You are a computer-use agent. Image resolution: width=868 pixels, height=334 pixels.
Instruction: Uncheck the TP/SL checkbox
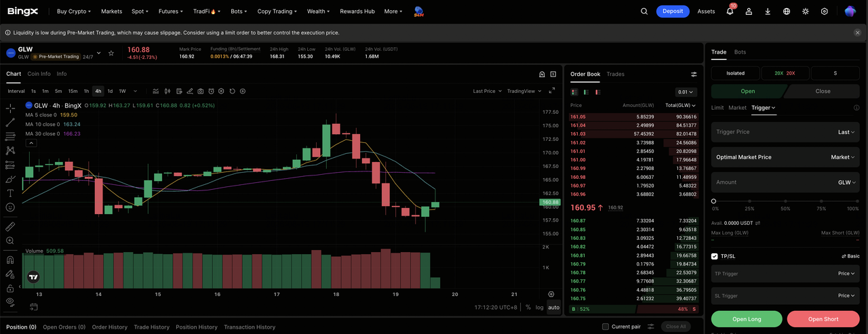[x=715, y=256]
